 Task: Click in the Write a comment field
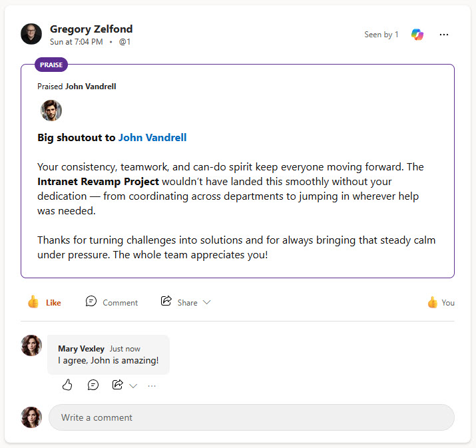coord(251,417)
